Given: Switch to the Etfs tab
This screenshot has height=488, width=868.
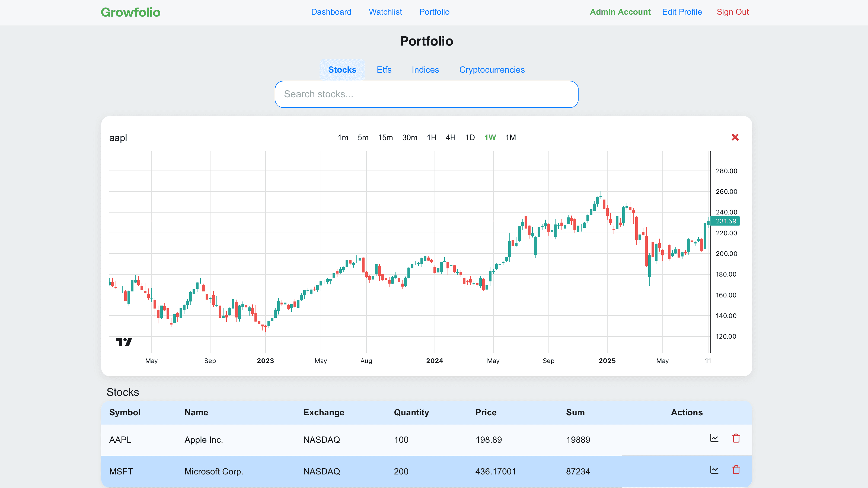Looking at the screenshot, I should pos(384,70).
